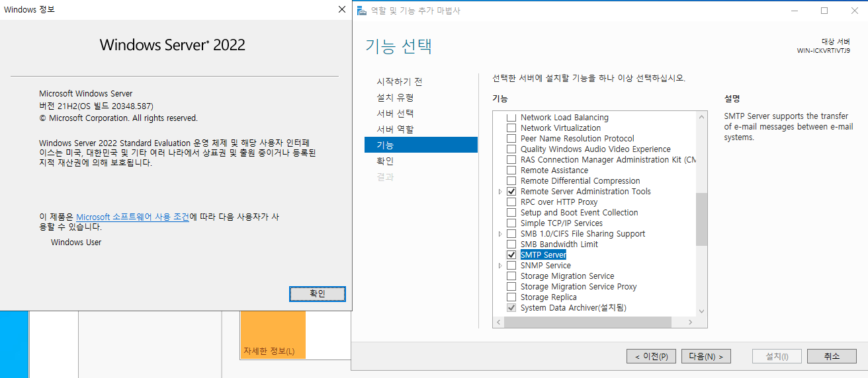This screenshot has width=868, height=378.
Task: Close the Windows 정보 dialog
Action: (341, 10)
